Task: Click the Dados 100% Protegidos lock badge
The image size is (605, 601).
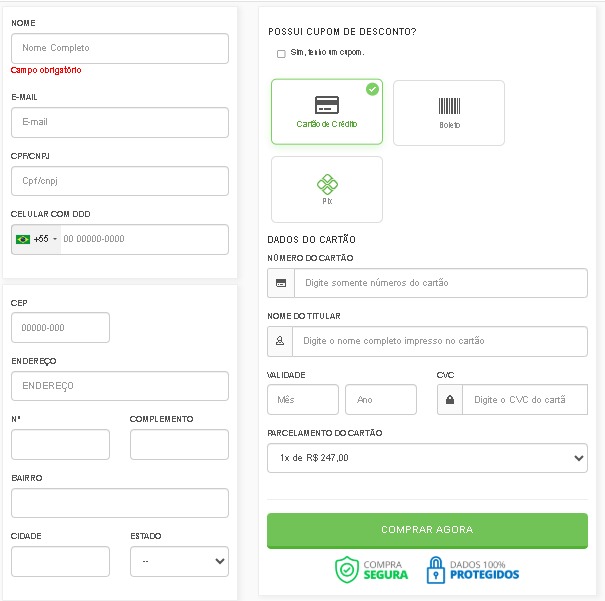Action: (472, 570)
